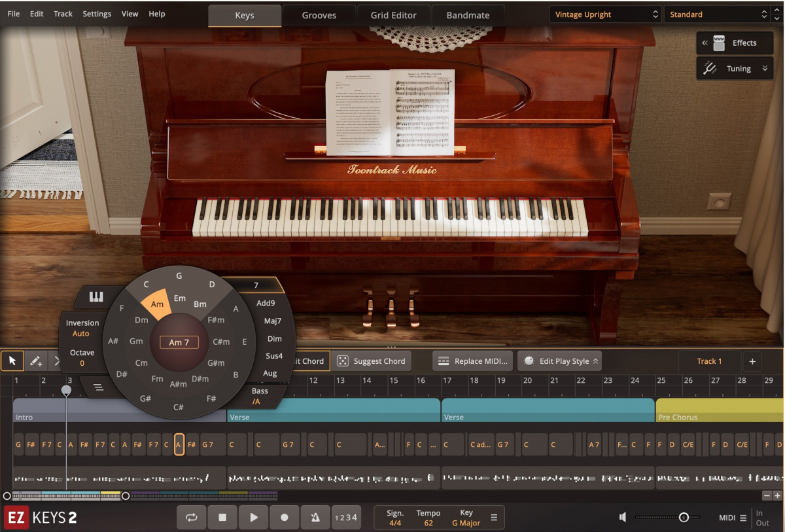Screen dimensions: 785x532
Task: Open the Track menu
Action: coord(63,13)
